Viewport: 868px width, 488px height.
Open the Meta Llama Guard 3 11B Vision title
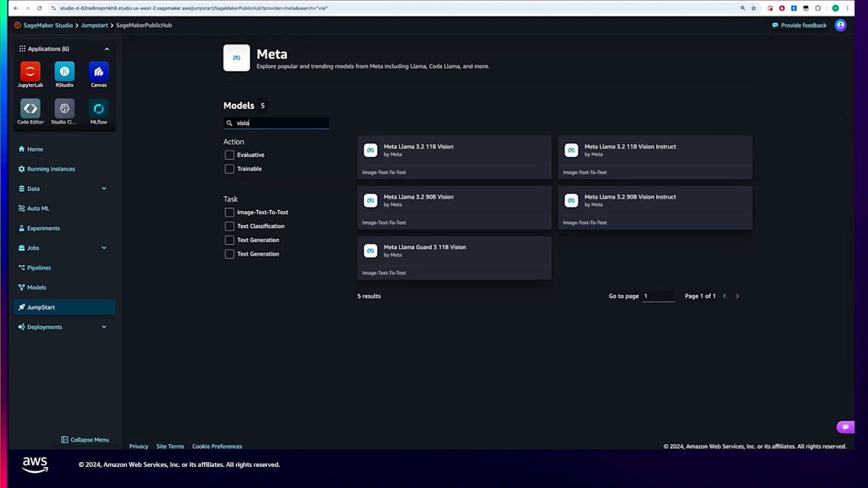pyautogui.click(x=425, y=247)
